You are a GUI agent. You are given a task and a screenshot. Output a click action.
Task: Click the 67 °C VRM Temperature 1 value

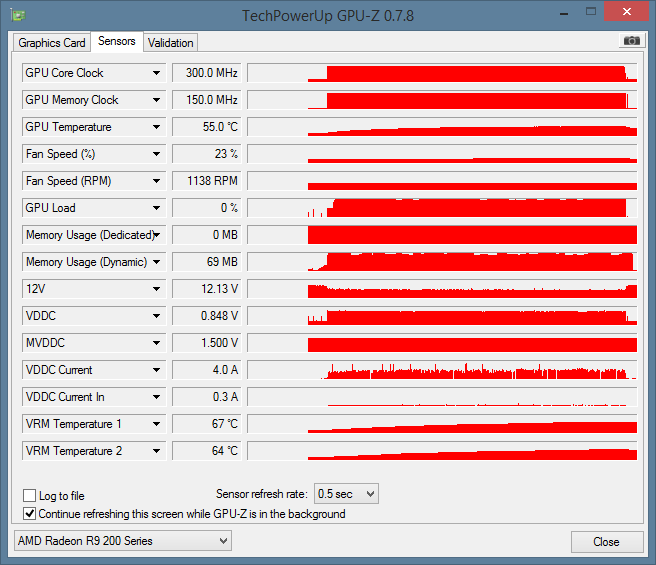pyautogui.click(x=207, y=424)
